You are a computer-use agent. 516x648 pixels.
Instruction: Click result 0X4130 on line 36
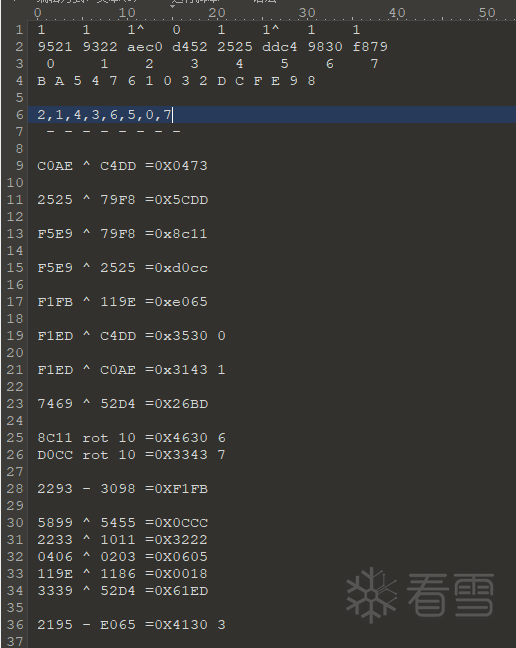point(181,624)
